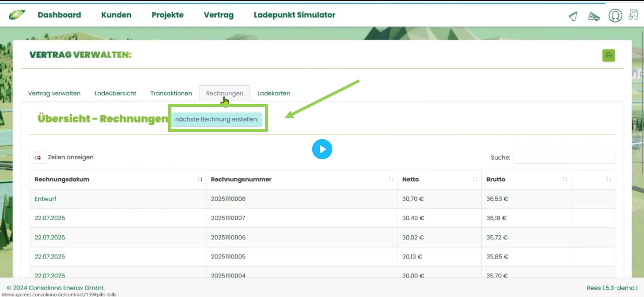Click Brutto value 36,53 €

pos(497,199)
